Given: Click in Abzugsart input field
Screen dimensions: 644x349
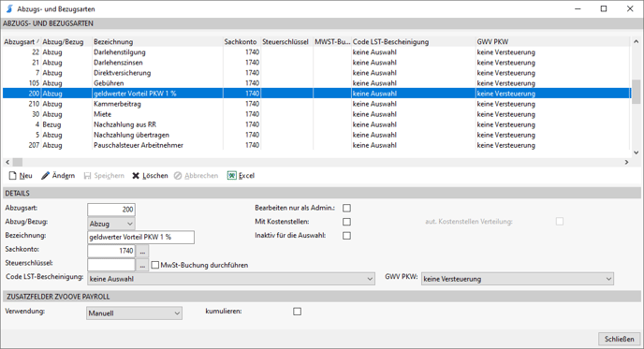Looking at the screenshot, I should [x=111, y=210].
